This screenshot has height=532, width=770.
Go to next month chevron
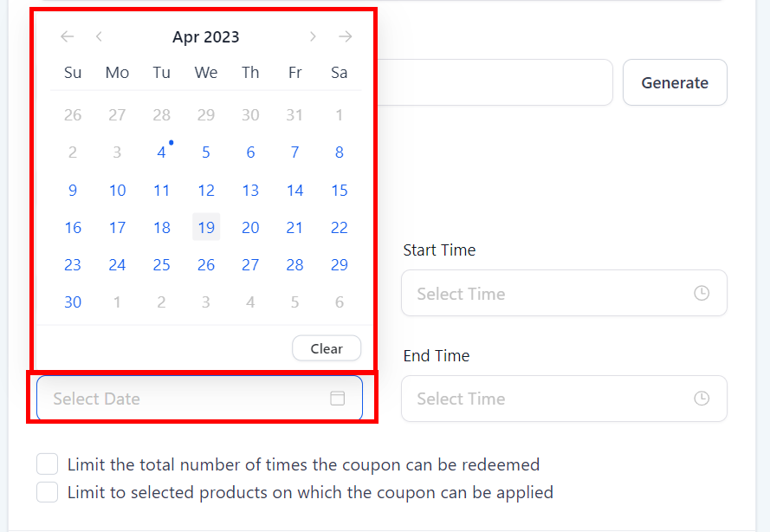(313, 36)
